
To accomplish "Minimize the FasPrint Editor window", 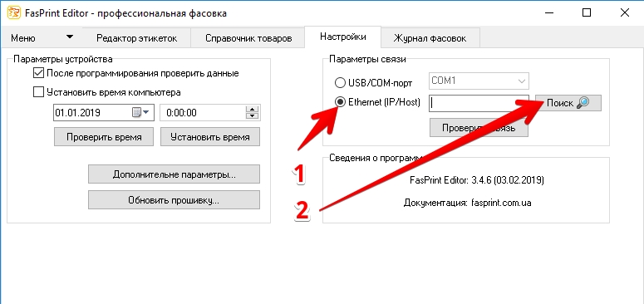I will click(x=549, y=12).
